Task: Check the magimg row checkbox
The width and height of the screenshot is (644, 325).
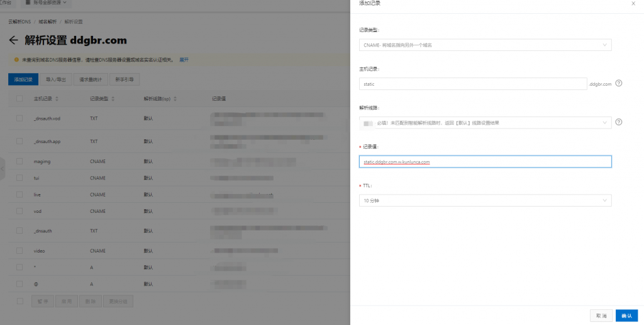Action: (19, 161)
